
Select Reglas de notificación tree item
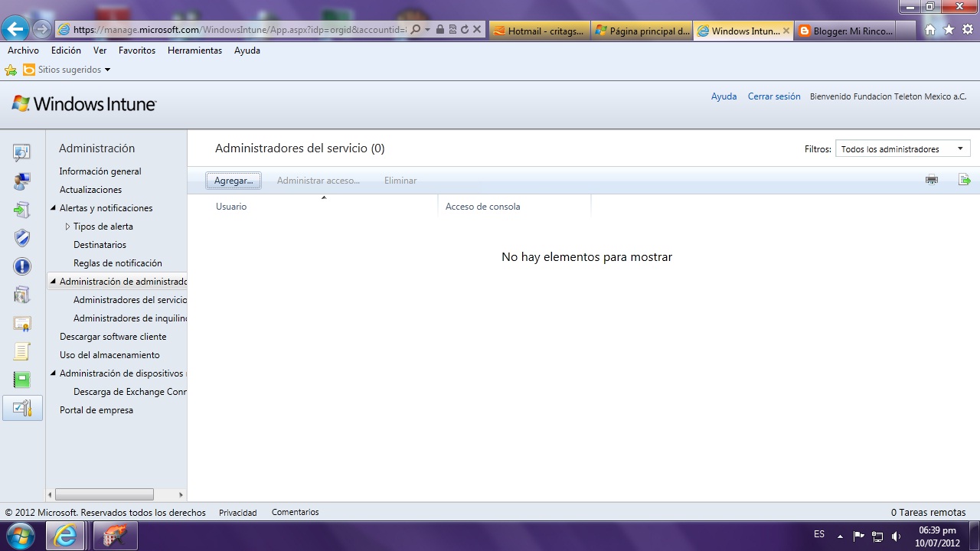(118, 263)
